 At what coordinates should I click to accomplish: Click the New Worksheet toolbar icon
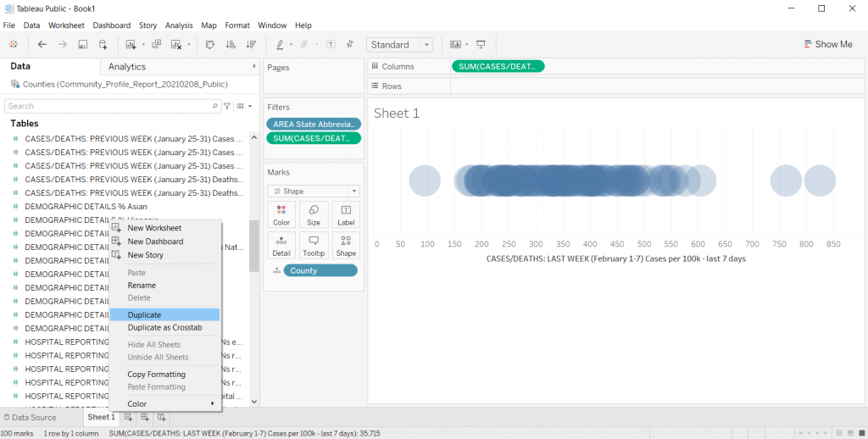click(131, 44)
